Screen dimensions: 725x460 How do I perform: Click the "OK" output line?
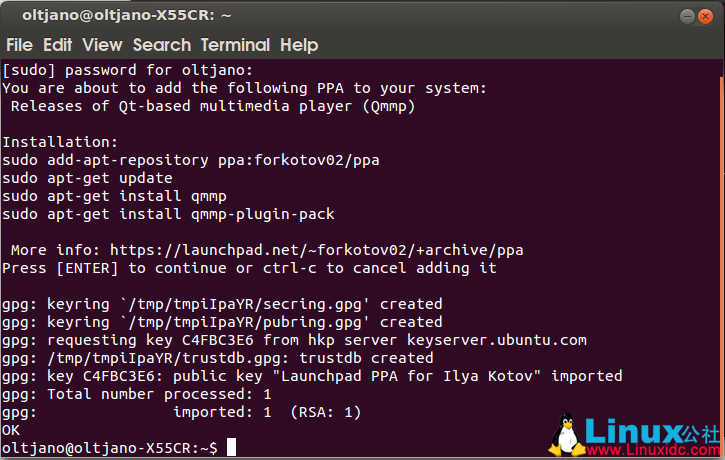click(11, 430)
